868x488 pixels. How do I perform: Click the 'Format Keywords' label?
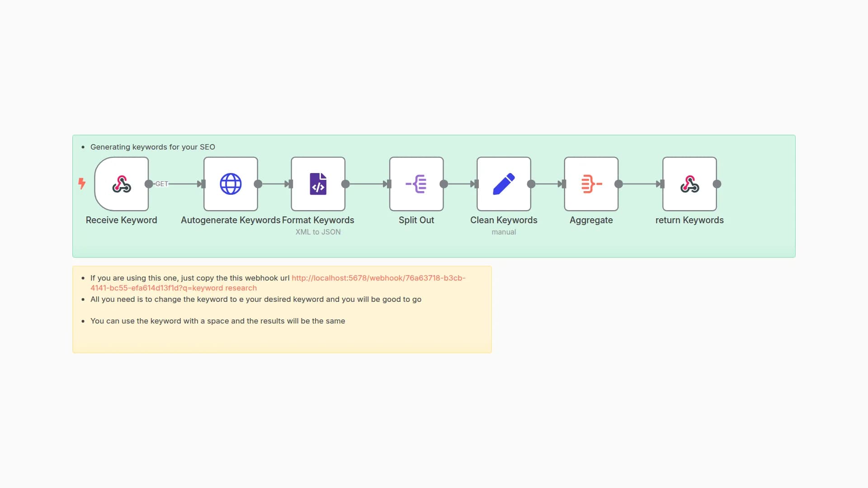[x=318, y=220]
